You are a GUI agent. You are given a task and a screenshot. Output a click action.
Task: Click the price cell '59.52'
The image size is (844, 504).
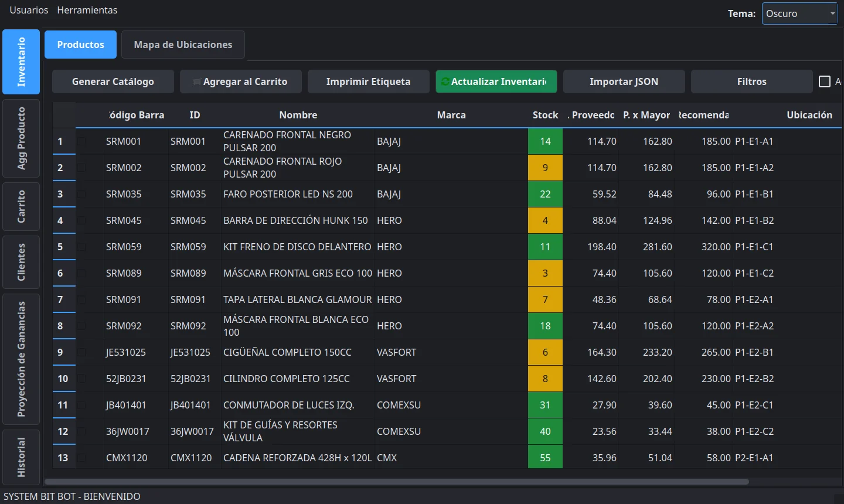(x=591, y=194)
